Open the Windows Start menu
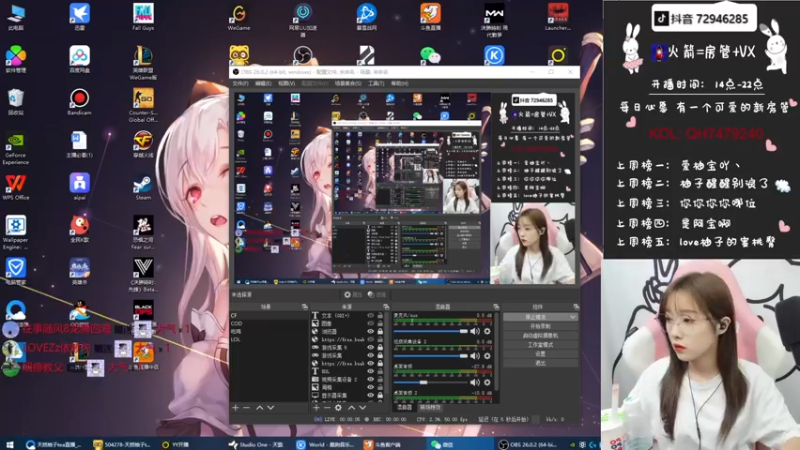 [9, 444]
